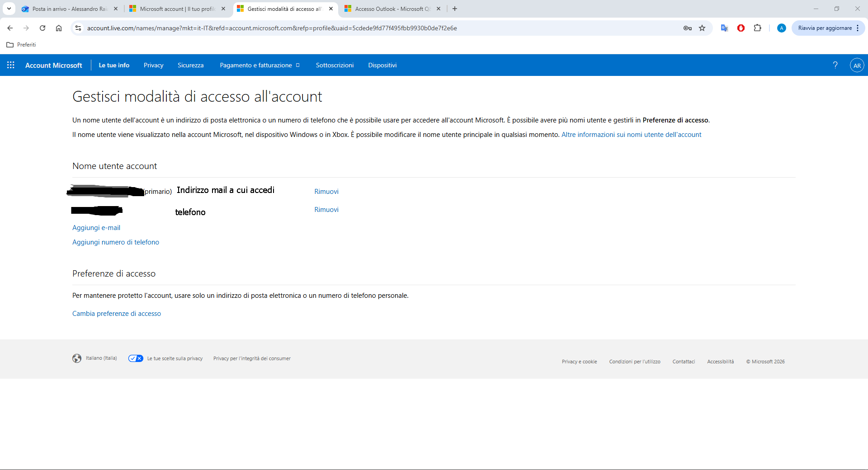Click the Gestisci modalità di accesso all'account title
This screenshot has height=470, width=868.
pyautogui.click(x=197, y=97)
